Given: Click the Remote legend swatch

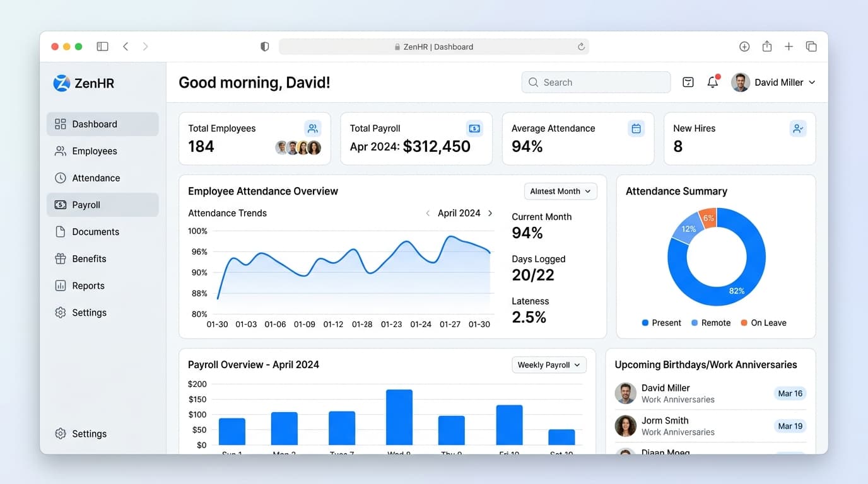Looking at the screenshot, I should point(695,323).
